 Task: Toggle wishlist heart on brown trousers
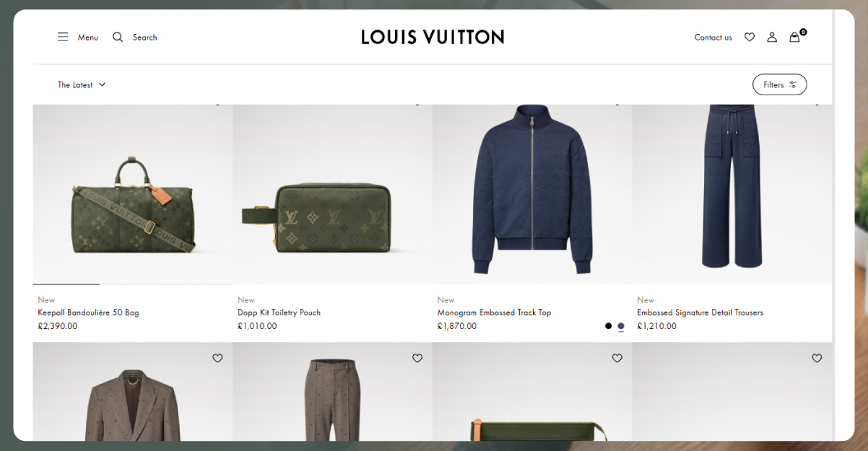pos(417,358)
